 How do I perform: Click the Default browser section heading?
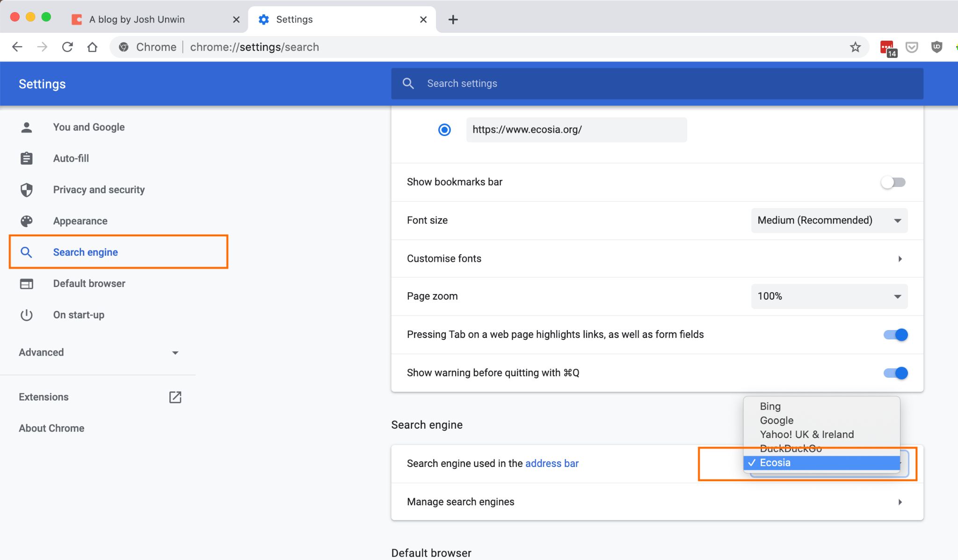pyautogui.click(x=431, y=553)
